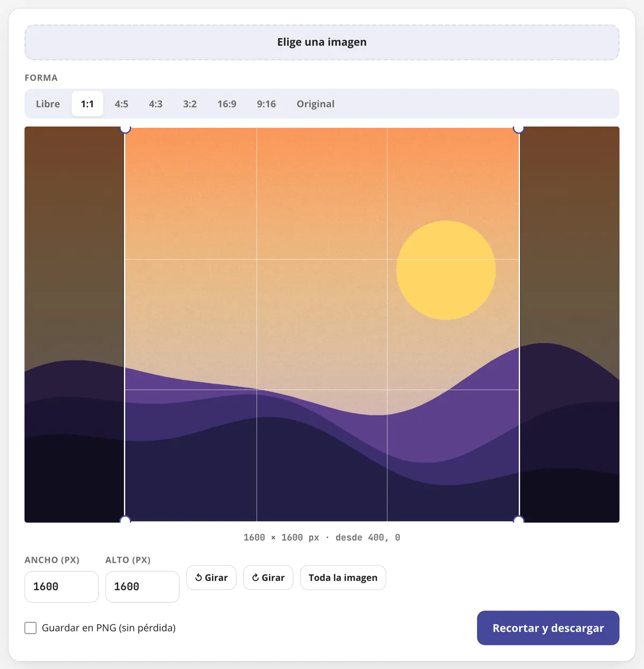Select the Original shape option
The height and width of the screenshot is (669, 644).
316,104
